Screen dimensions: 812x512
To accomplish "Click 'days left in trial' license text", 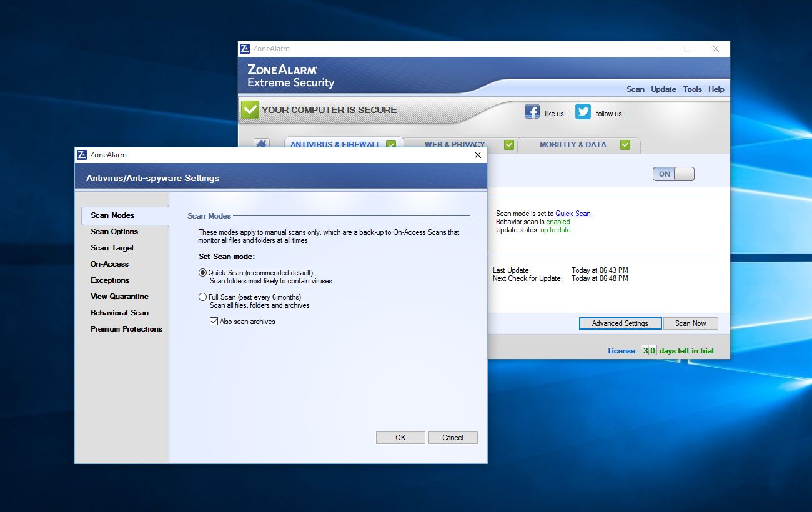I will click(686, 351).
